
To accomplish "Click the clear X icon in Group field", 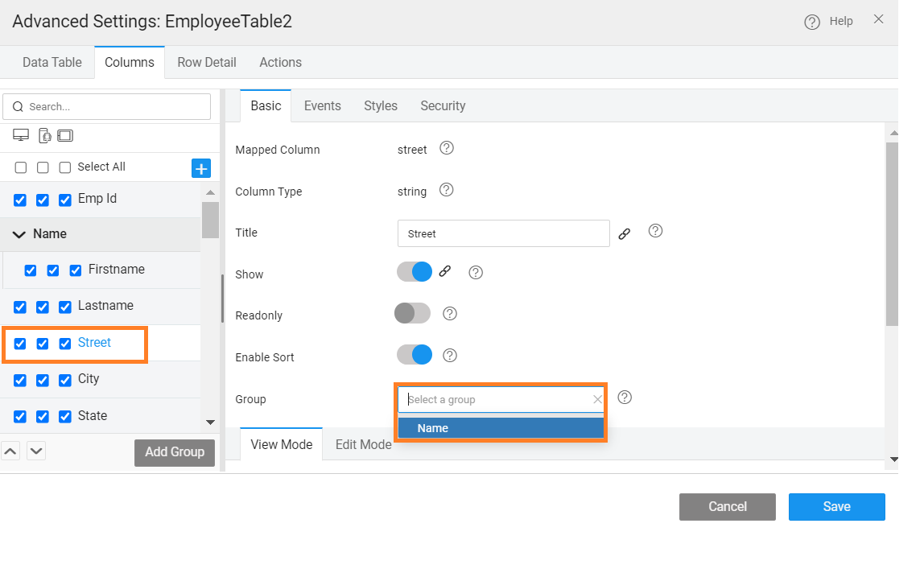I will [597, 399].
